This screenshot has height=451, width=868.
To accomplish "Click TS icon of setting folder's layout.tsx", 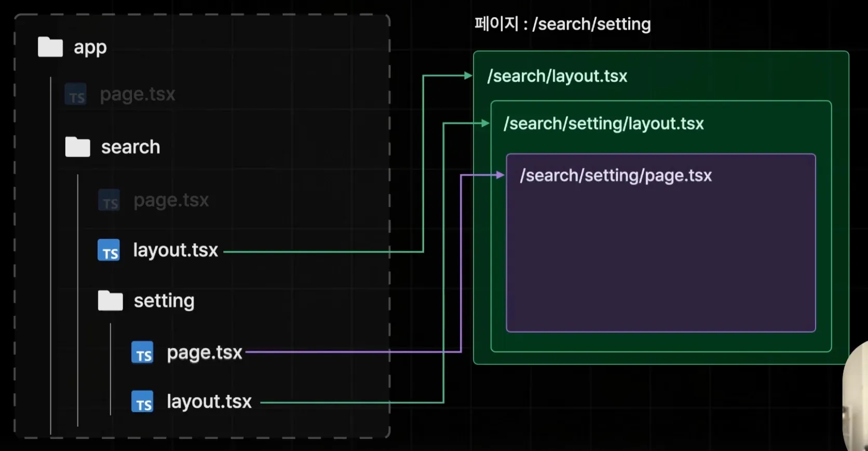I will click(142, 402).
